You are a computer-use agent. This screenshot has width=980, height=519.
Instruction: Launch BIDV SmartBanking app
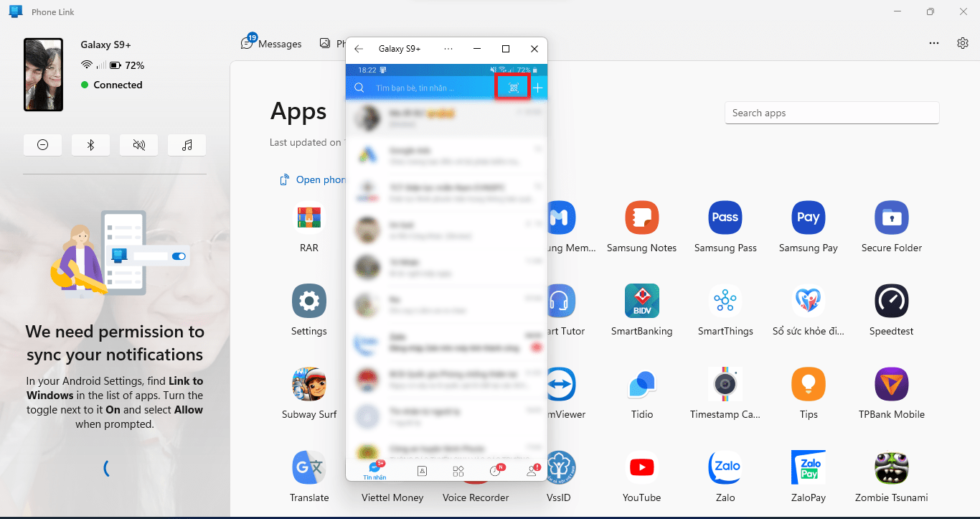pyautogui.click(x=642, y=301)
